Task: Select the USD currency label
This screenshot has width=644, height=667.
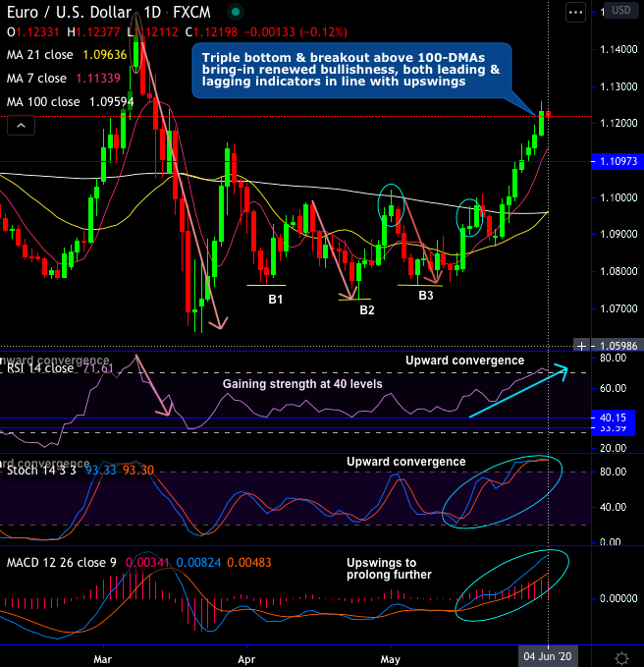Action: (621, 10)
